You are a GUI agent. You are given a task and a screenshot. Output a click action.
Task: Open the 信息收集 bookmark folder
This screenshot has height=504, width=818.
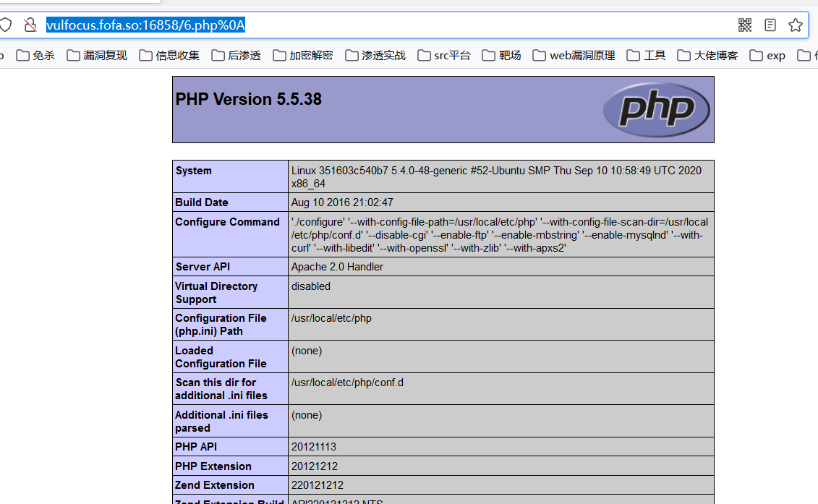coord(169,55)
